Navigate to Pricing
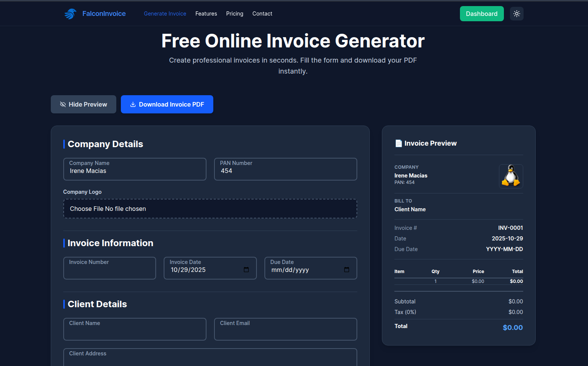The image size is (588, 366). 235,14
